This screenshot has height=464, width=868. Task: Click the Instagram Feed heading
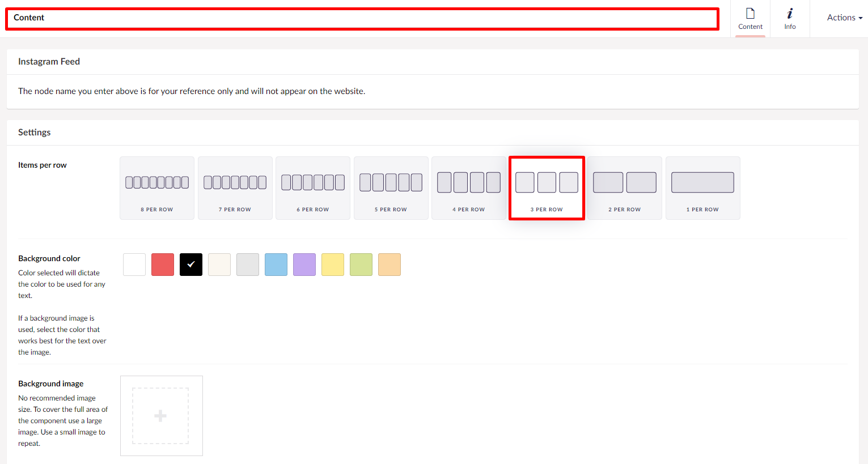click(49, 62)
